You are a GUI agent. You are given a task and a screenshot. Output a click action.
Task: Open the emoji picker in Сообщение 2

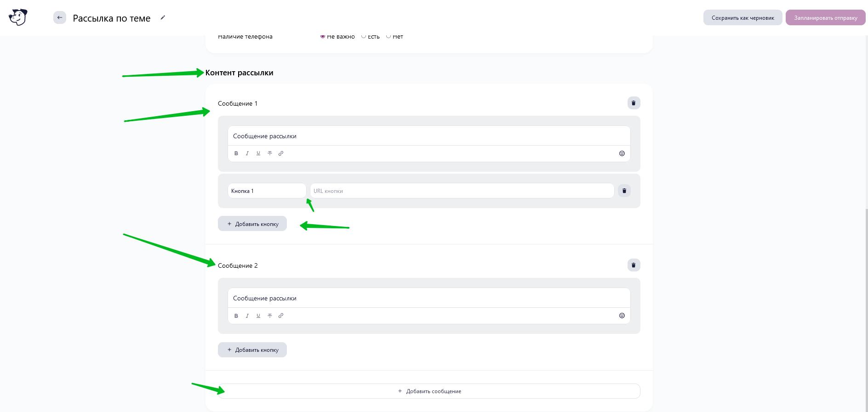click(622, 316)
